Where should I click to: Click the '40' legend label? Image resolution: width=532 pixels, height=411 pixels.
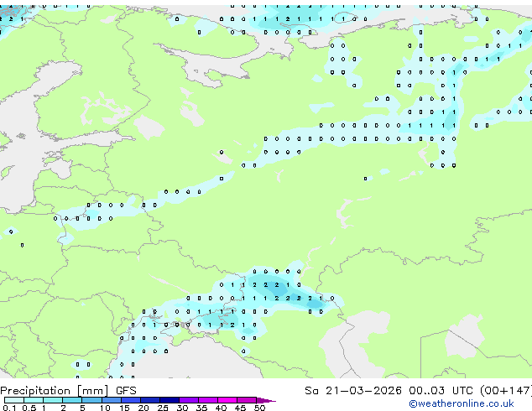point(222,408)
